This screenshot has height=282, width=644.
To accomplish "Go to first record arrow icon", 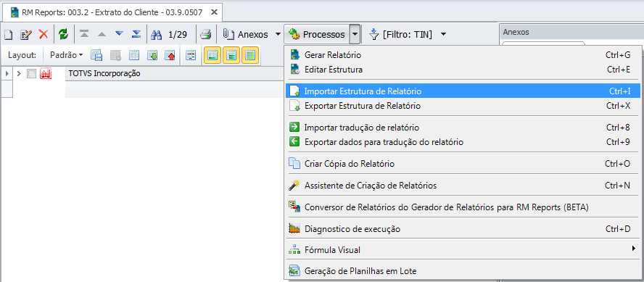I will tap(84, 34).
